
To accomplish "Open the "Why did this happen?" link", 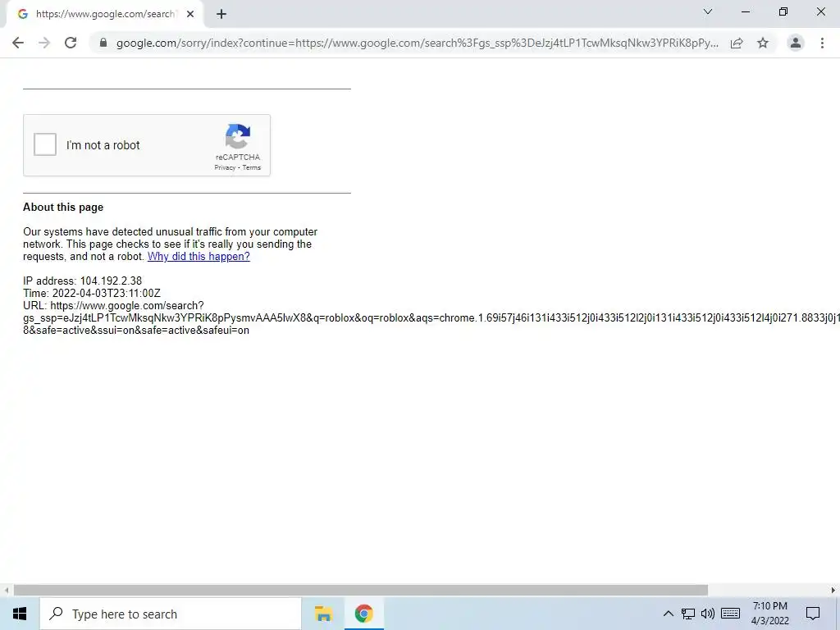I will click(x=199, y=256).
